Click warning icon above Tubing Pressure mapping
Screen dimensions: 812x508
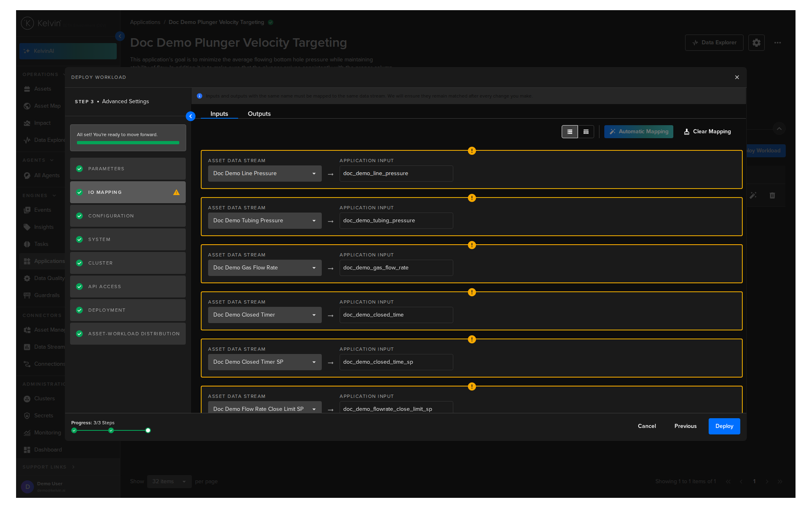(x=472, y=198)
